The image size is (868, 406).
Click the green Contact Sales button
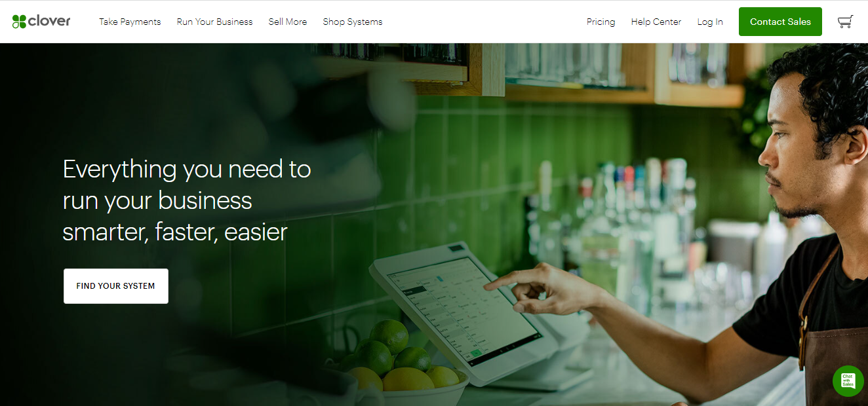tap(780, 22)
